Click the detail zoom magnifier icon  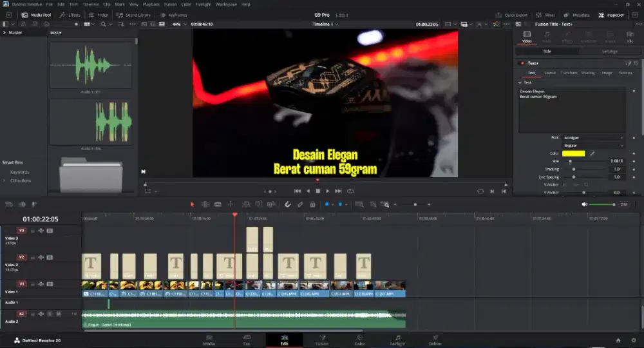pyautogui.click(x=372, y=204)
